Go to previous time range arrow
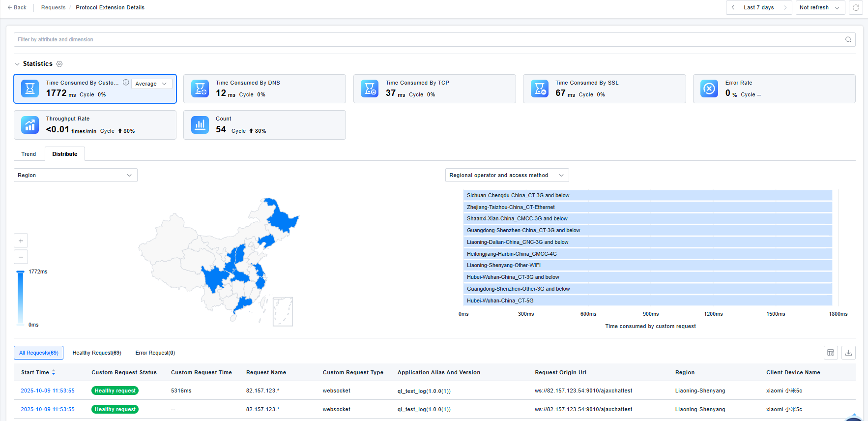 pyautogui.click(x=733, y=8)
